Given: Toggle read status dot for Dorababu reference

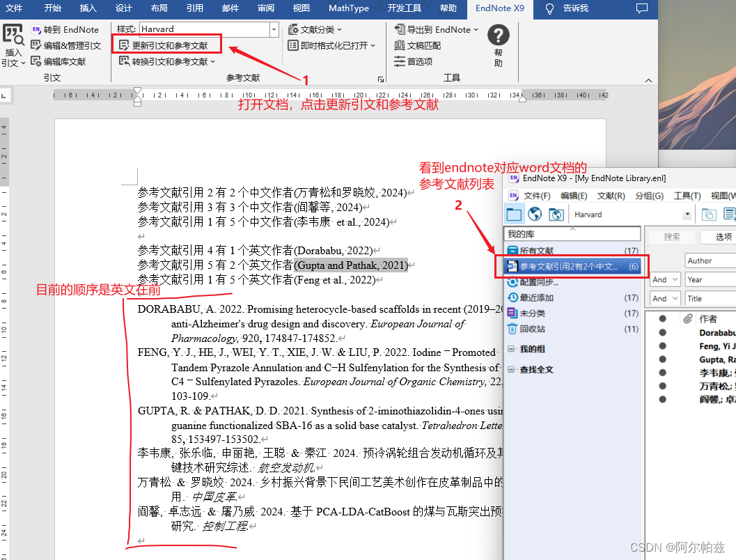Looking at the screenshot, I should (x=662, y=332).
